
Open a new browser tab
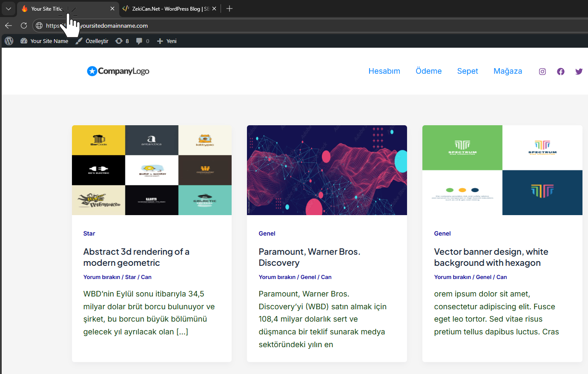click(x=229, y=9)
